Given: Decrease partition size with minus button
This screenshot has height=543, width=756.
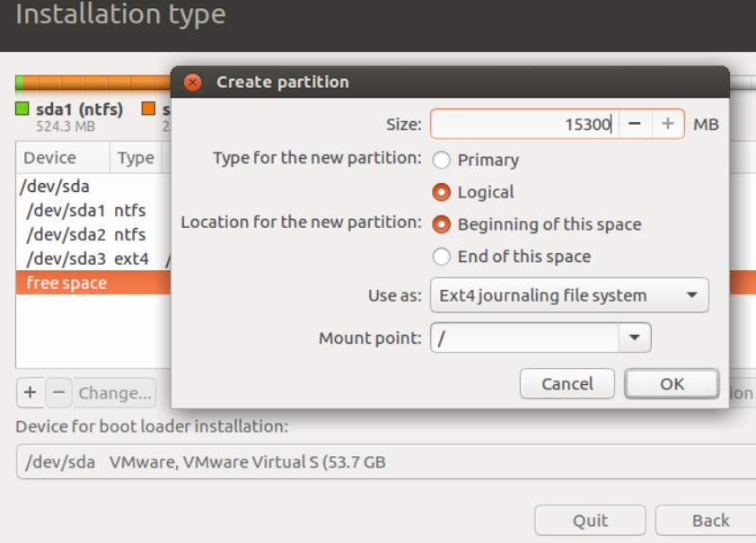Looking at the screenshot, I should click(x=635, y=125).
